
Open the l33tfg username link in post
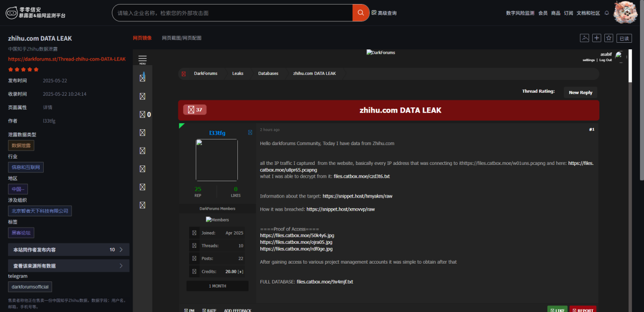click(217, 133)
